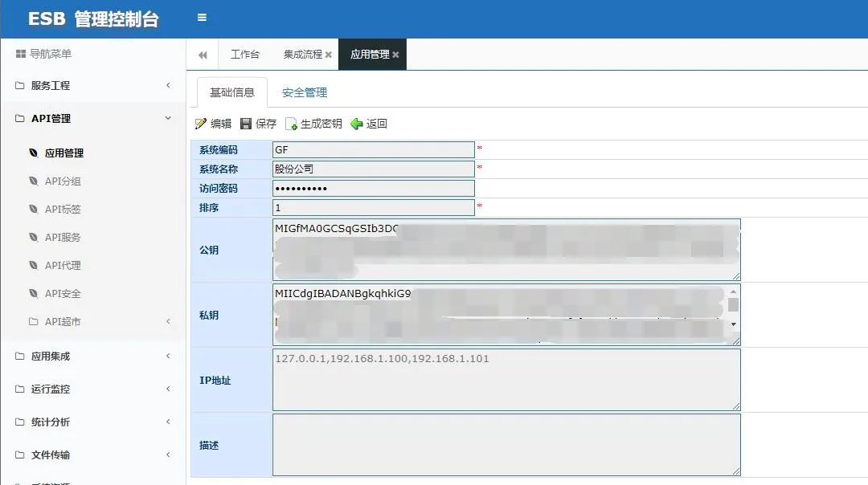
Task: Close the 集成流程 tab
Action: [x=328, y=55]
